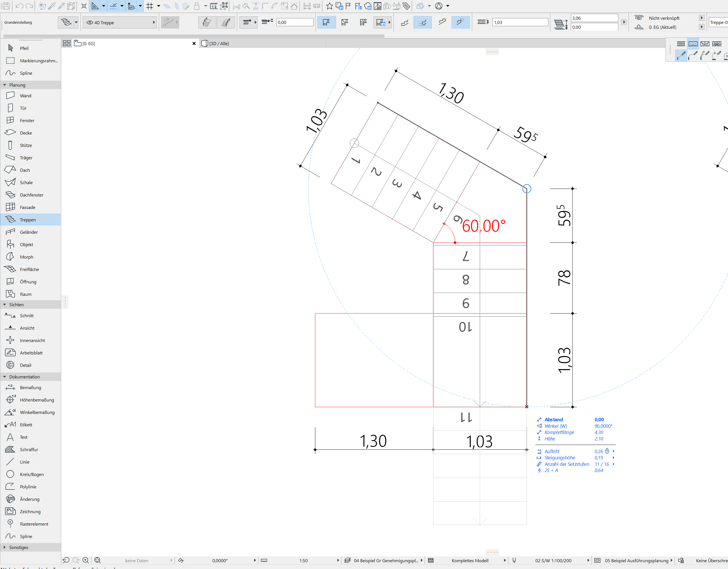The width and height of the screenshot is (728, 569).
Task: Open the 40 Treppe layer dropdown
Action: click(x=120, y=22)
